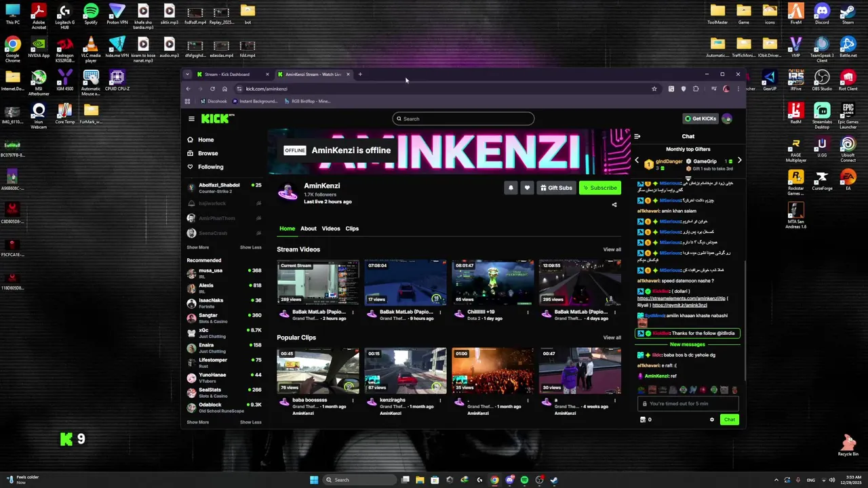This screenshot has height=488, width=868.
Task: Expand following list with Show More
Action: click(x=198, y=247)
